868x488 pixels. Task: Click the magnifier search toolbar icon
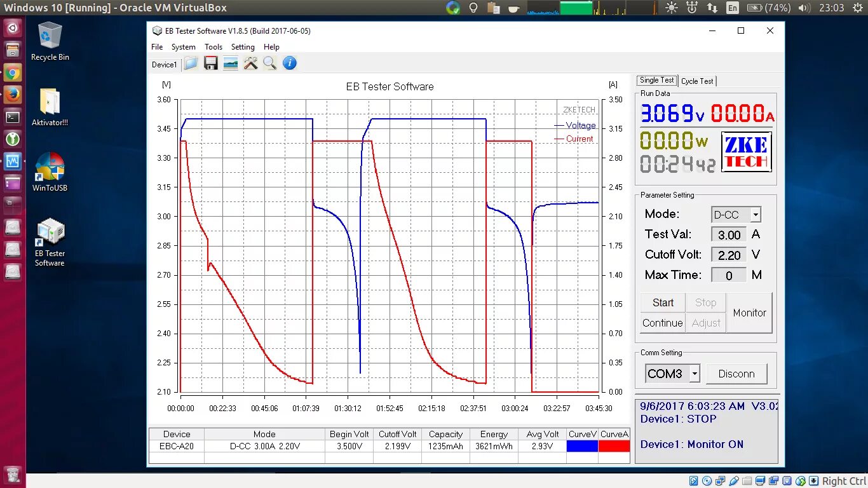tap(270, 64)
